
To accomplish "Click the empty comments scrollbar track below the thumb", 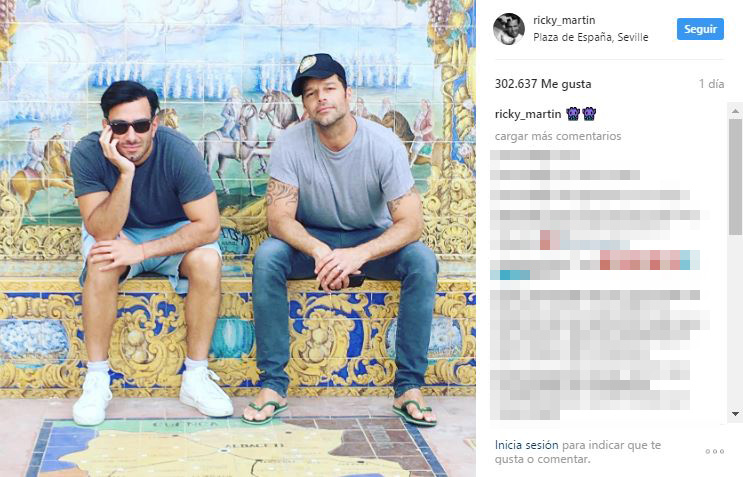I will click(735, 322).
